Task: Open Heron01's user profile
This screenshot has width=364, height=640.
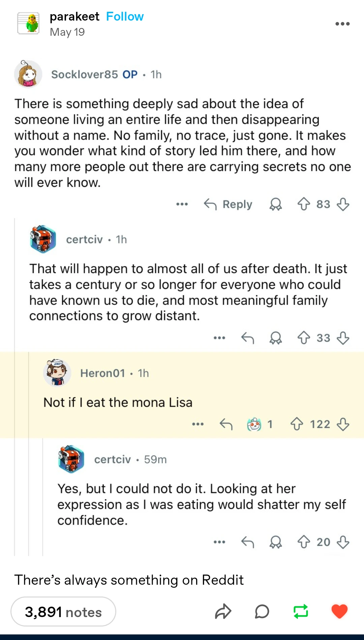Action: (102, 373)
